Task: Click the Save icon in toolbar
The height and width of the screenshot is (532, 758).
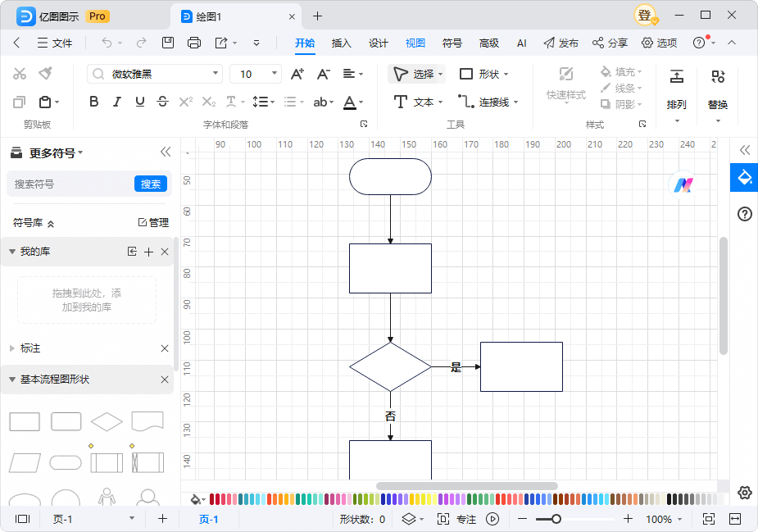Action: [x=168, y=43]
